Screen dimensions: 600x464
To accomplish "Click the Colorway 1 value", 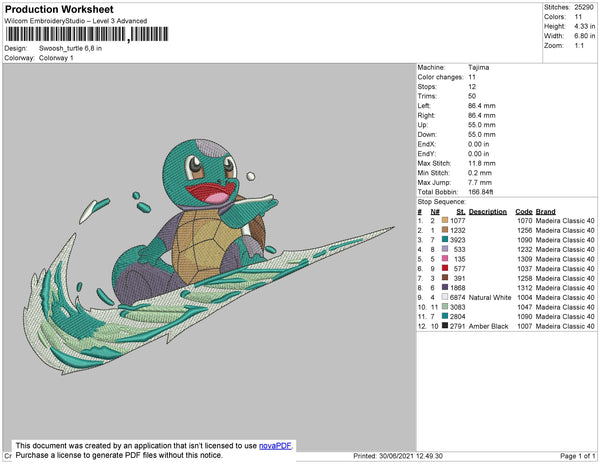I will click(x=56, y=58).
